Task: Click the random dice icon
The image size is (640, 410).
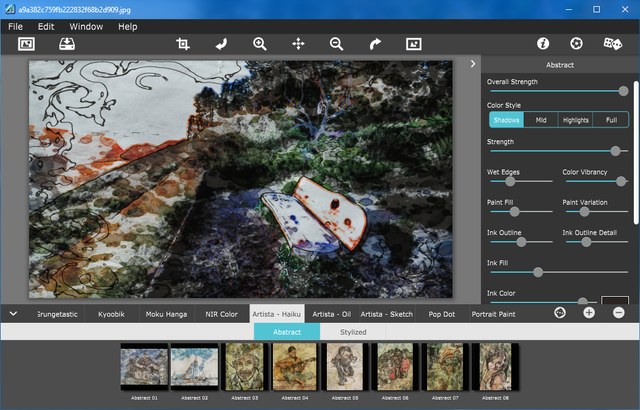Action: 613,44
